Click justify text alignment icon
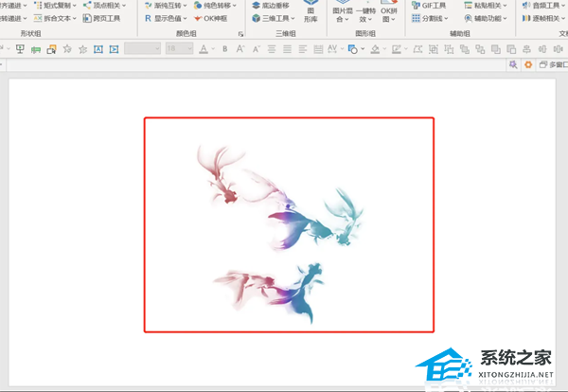568x392 pixels. tap(287, 49)
